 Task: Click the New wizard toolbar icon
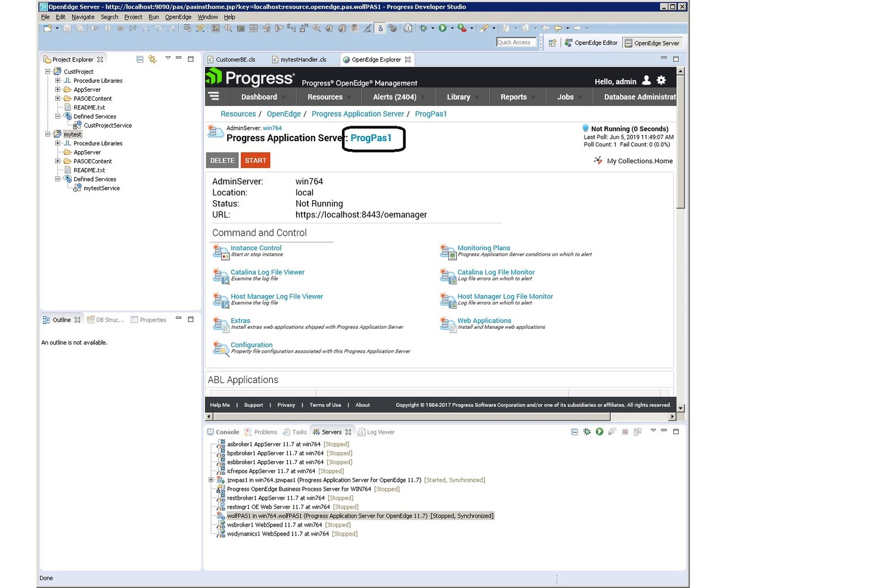tap(47, 28)
